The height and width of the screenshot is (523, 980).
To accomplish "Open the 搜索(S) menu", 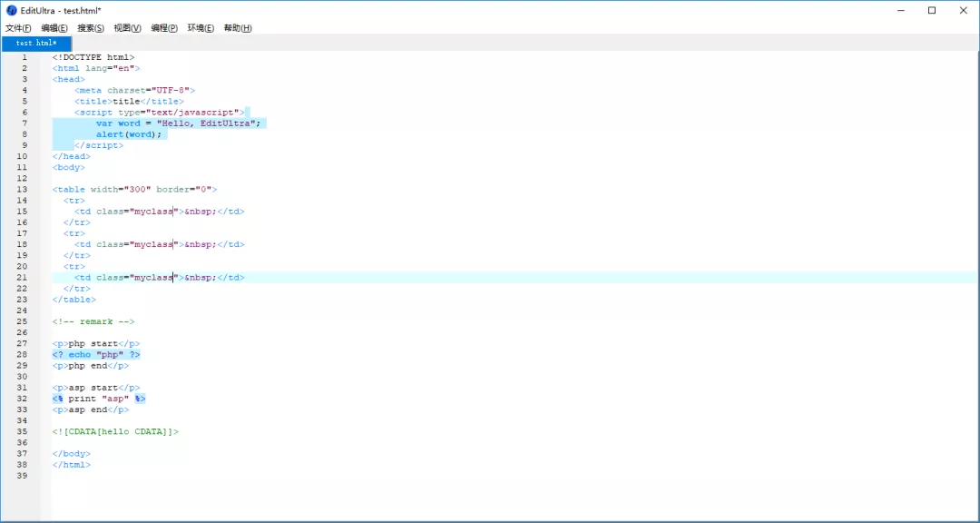I will 91,28.
